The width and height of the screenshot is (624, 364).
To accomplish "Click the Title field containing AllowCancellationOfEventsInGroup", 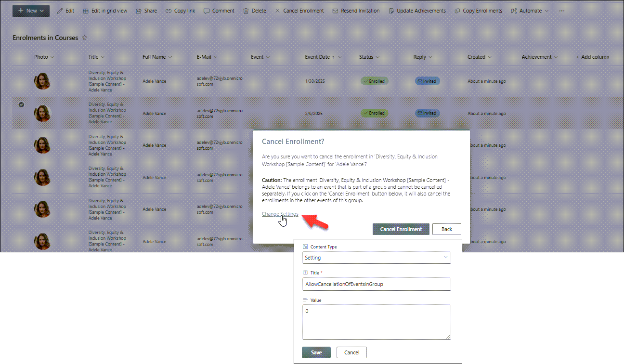I will pyautogui.click(x=377, y=284).
